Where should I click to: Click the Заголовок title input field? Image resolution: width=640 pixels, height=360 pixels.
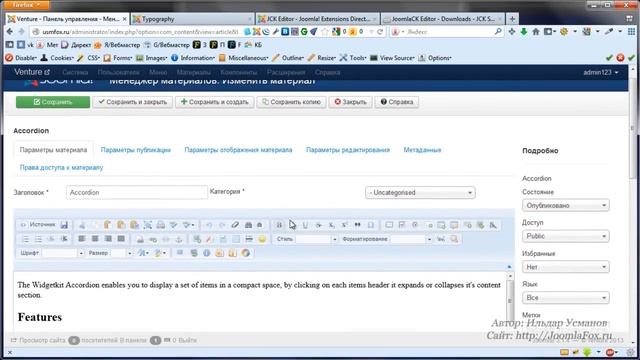pos(137,192)
